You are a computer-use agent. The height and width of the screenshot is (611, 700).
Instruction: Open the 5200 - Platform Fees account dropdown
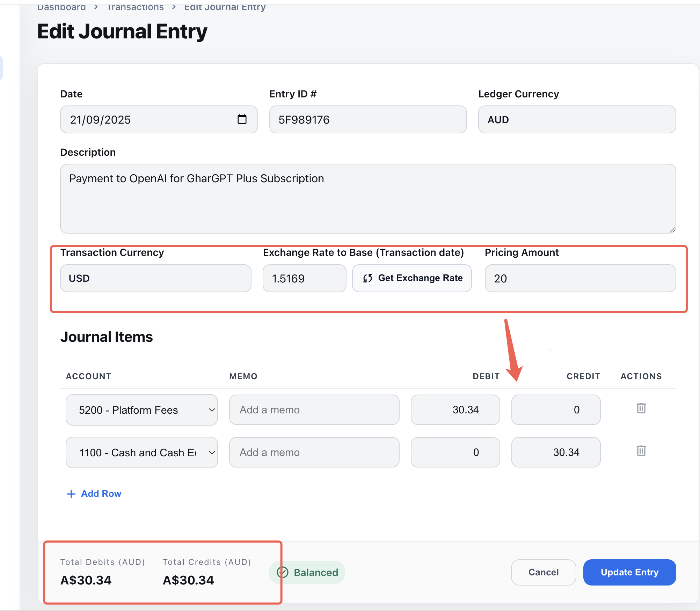point(141,410)
